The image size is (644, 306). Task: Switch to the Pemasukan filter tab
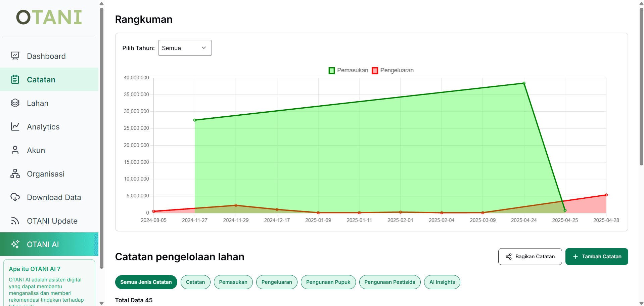pyautogui.click(x=233, y=282)
